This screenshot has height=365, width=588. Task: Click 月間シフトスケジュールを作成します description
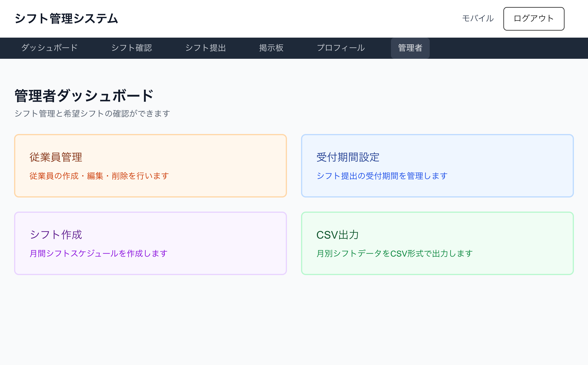[99, 253]
